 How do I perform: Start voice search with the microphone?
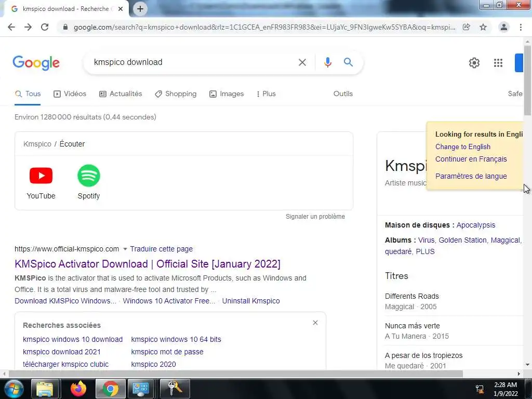point(328,62)
